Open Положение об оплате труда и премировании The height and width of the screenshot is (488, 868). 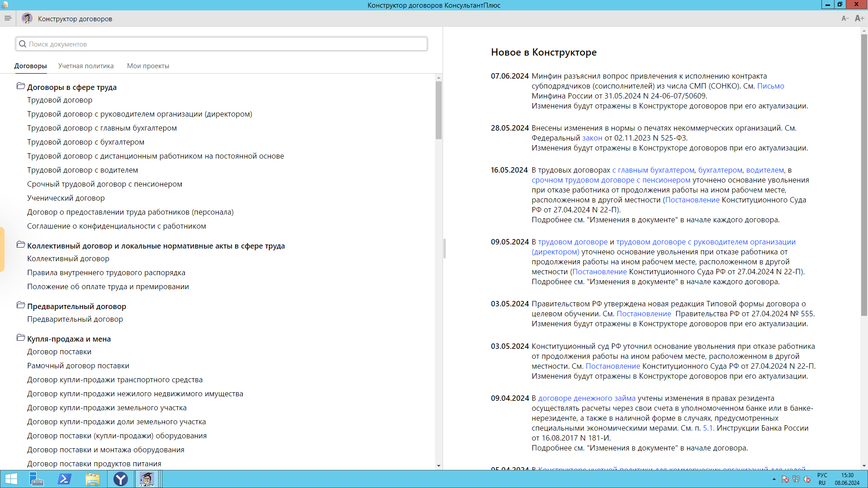point(108,286)
